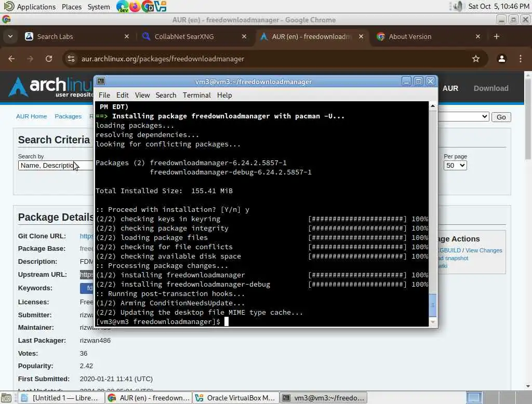Viewport: 532px width, 404px height.
Task: Open Chrome tab search dropdown arrow
Action: (x=10, y=36)
